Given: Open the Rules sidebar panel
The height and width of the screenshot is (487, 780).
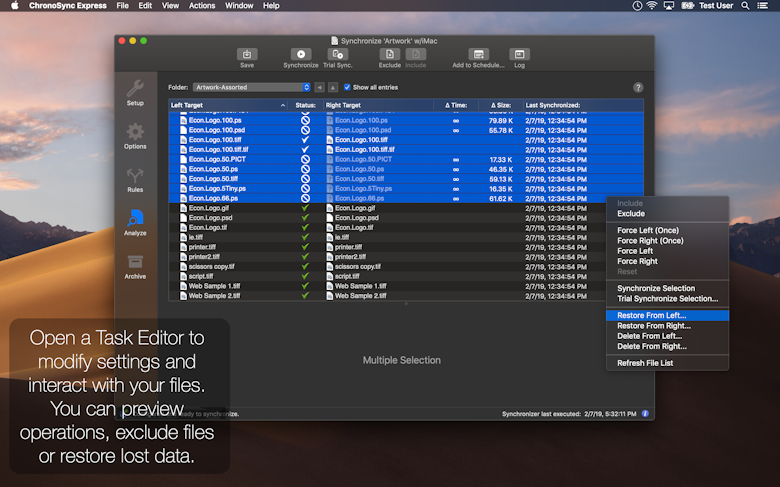Looking at the screenshot, I should (135, 180).
